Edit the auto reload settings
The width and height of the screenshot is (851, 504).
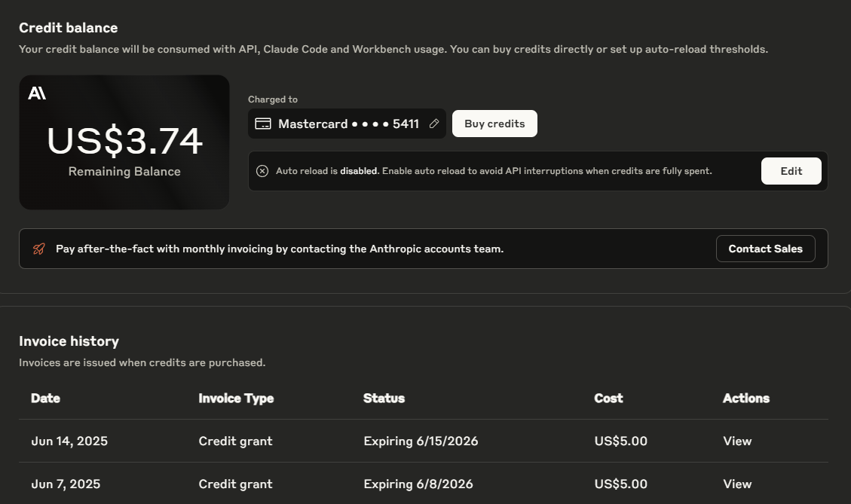point(791,171)
